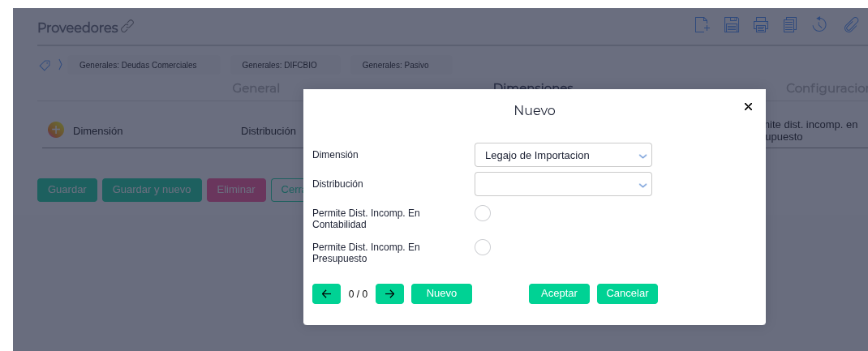Go to previous record with left arrow

point(326,293)
